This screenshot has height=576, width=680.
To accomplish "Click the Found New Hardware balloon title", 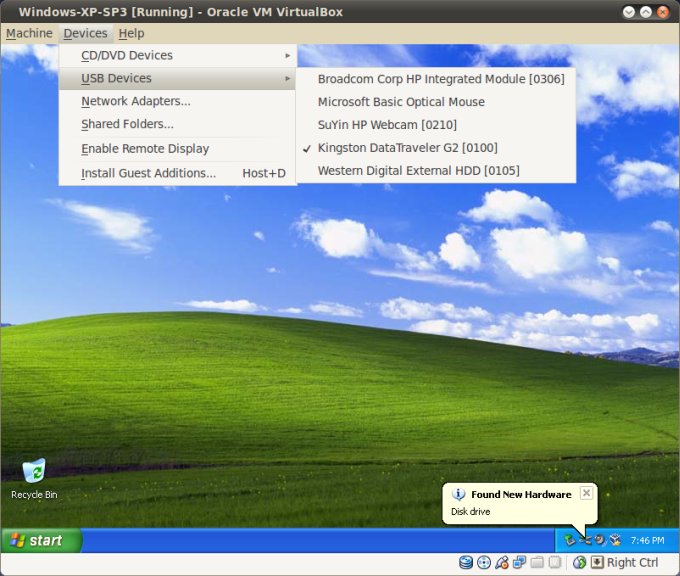I will [x=521, y=494].
